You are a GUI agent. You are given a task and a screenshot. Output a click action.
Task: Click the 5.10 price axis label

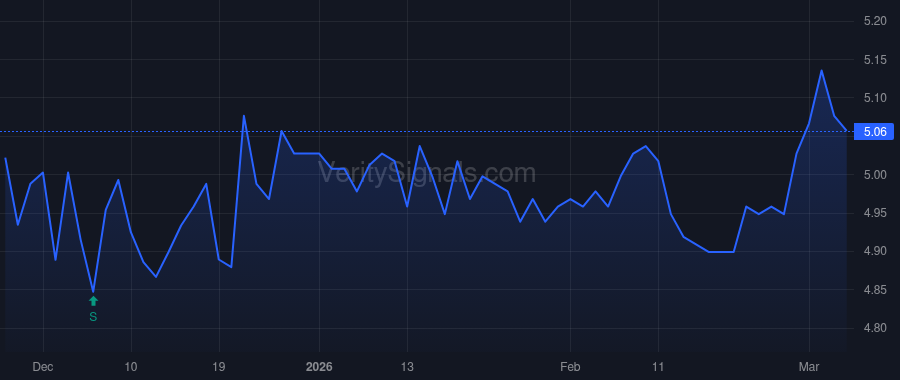(x=875, y=98)
